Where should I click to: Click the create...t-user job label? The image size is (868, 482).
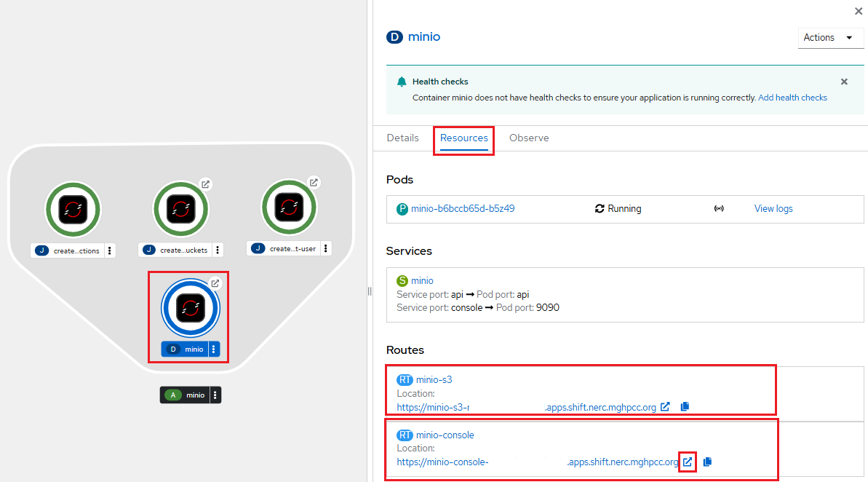[x=284, y=248]
